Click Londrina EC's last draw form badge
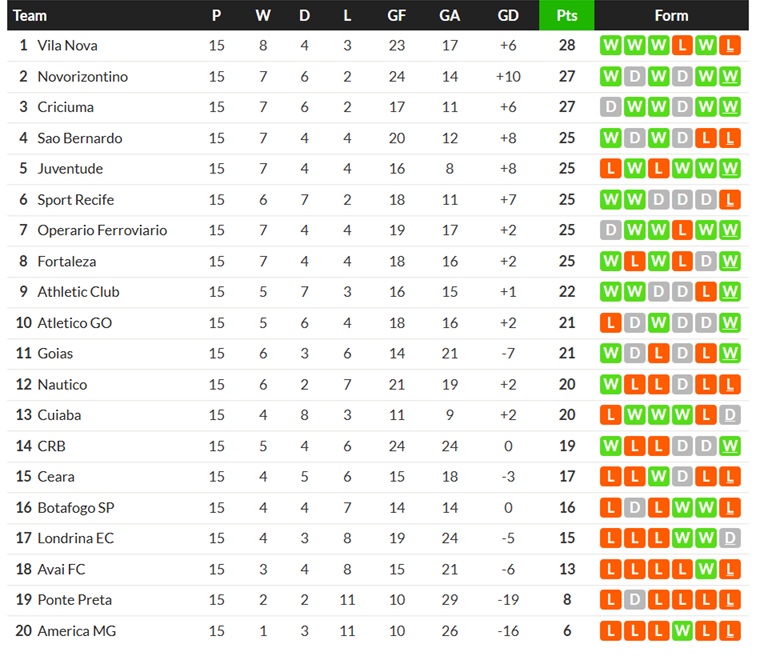 pos(729,538)
